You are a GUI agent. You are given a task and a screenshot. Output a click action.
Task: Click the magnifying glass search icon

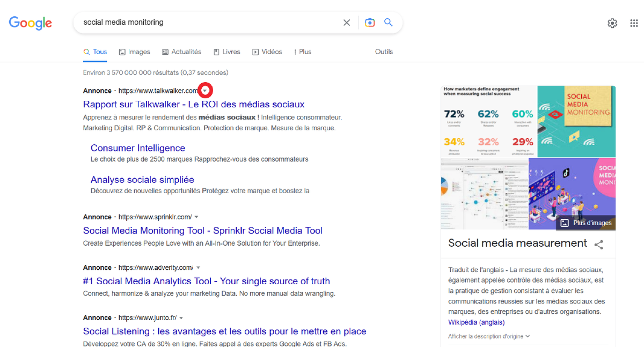tap(389, 23)
